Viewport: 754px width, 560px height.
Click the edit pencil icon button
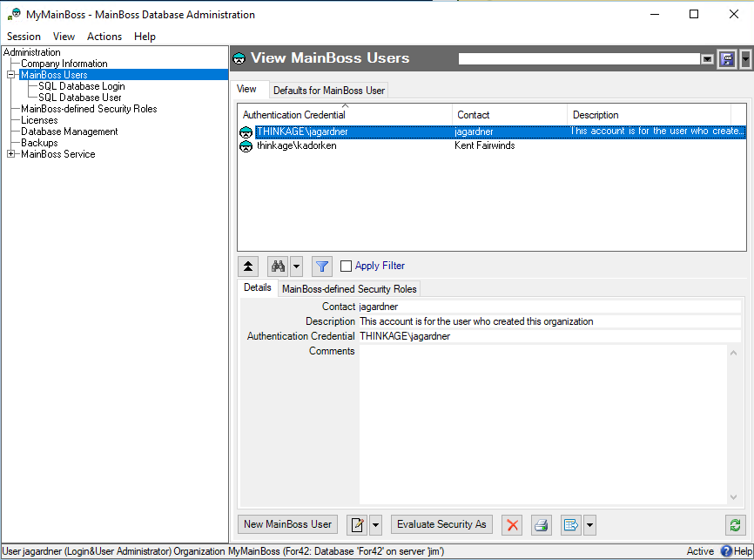(x=357, y=525)
